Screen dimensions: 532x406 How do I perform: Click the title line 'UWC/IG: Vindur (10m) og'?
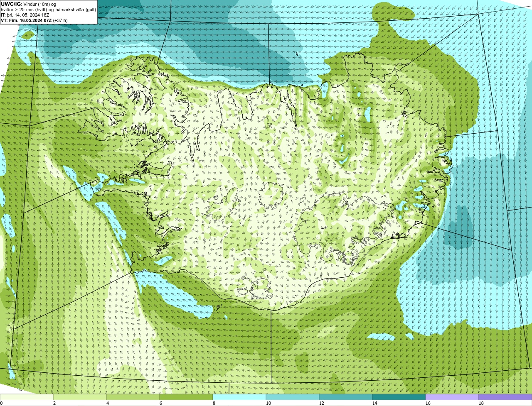28,4
